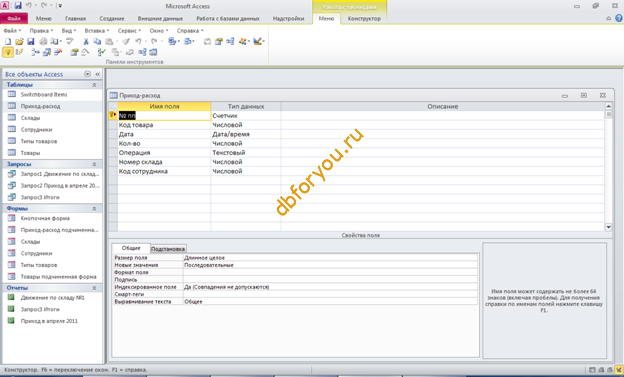Close the navigation pane with shutter bar button

click(98, 74)
